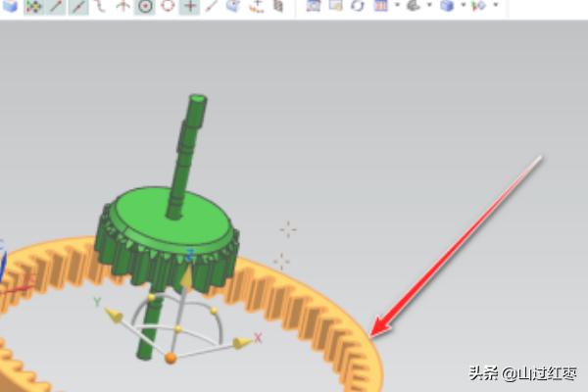This screenshot has width=588, height=392.
Task: Click the orange origin sphere of the WCS
Action: (x=171, y=358)
